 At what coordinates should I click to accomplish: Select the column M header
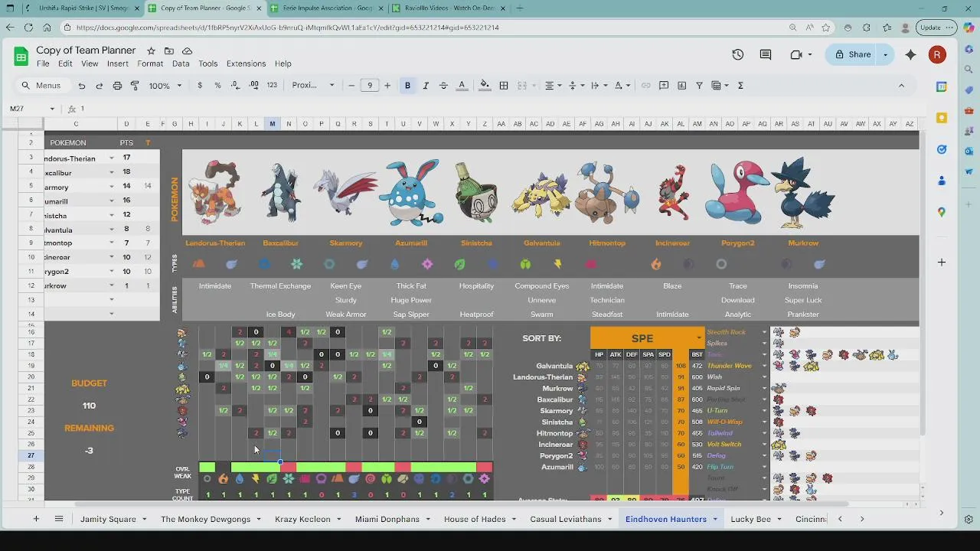pyautogui.click(x=272, y=124)
